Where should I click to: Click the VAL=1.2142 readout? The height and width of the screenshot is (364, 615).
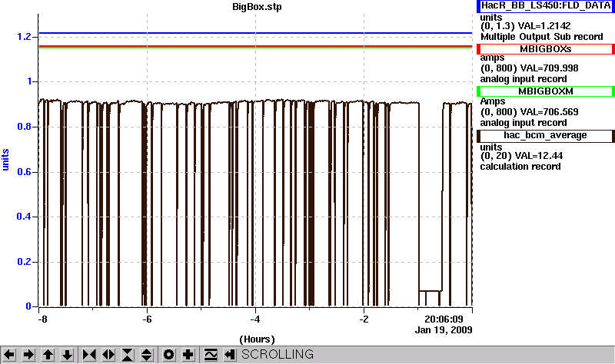click(544, 26)
